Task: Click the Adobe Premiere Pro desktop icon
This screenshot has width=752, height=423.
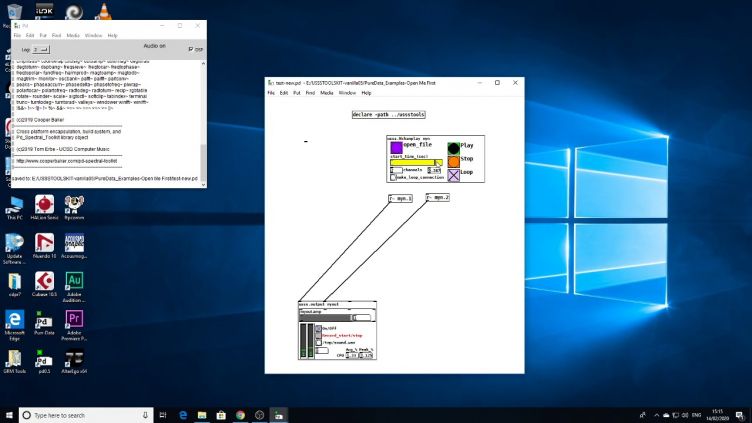Action: click(x=74, y=326)
